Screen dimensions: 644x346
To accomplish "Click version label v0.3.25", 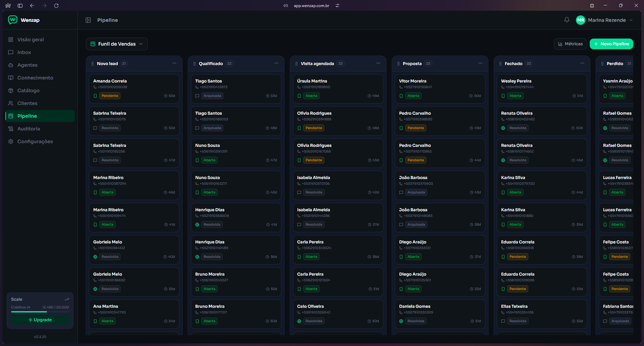I will click(40, 337).
